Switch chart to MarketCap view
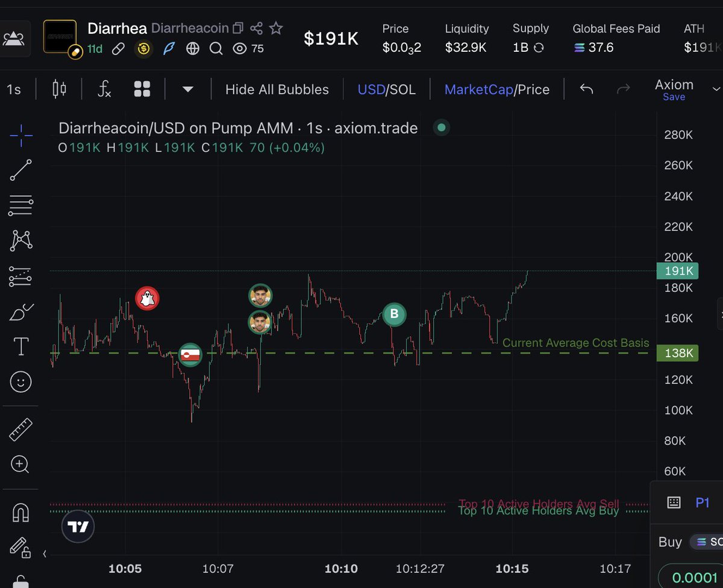 [479, 90]
